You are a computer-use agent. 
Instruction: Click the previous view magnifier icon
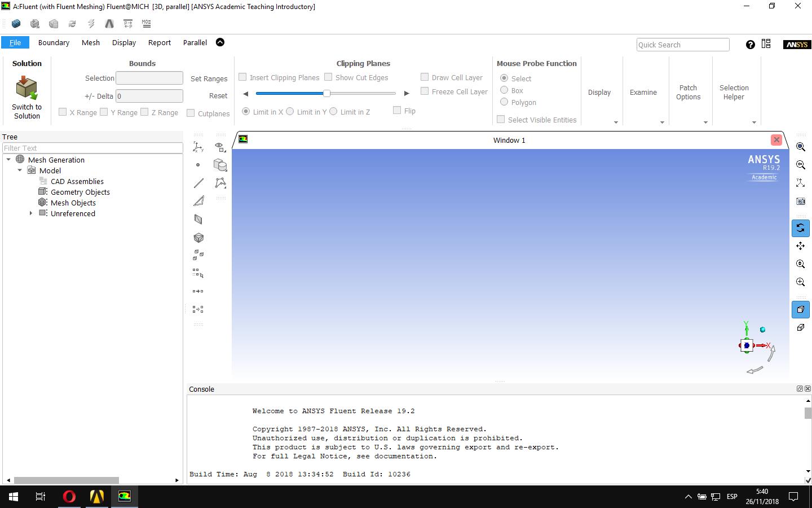(x=800, y=165)
